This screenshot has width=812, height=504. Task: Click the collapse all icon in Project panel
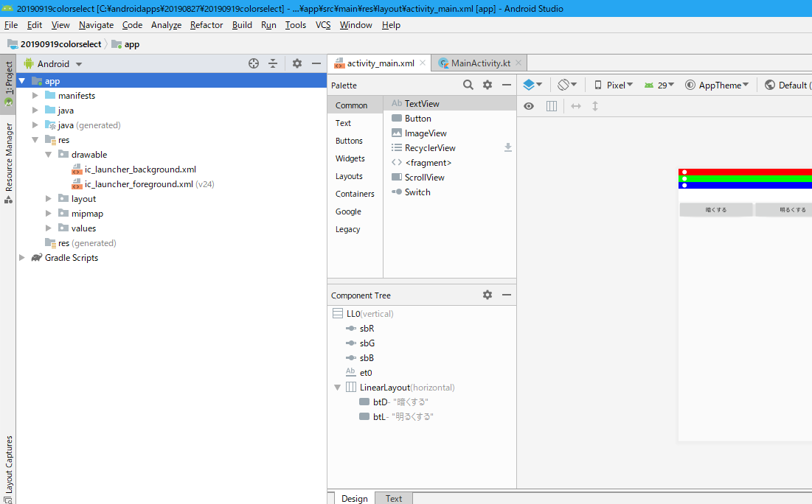point(273,63)
